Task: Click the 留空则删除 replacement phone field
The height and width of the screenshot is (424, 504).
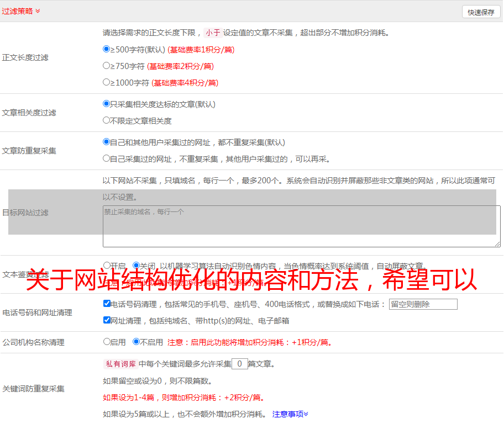Action: click(423, 304)
